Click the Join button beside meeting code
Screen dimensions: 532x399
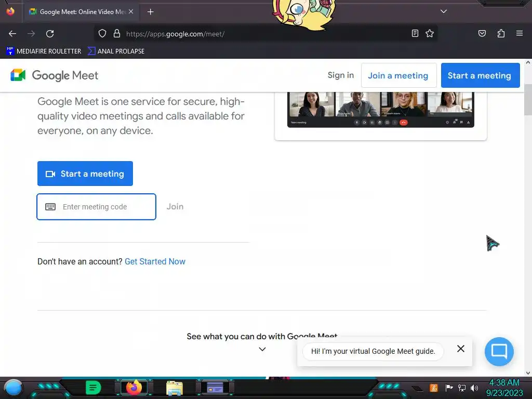click(175, 207)
